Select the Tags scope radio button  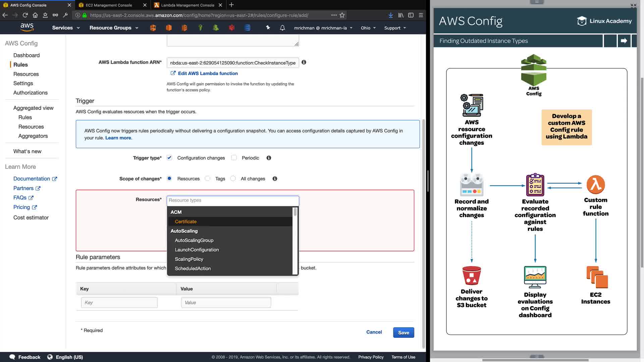click(208, 179)
